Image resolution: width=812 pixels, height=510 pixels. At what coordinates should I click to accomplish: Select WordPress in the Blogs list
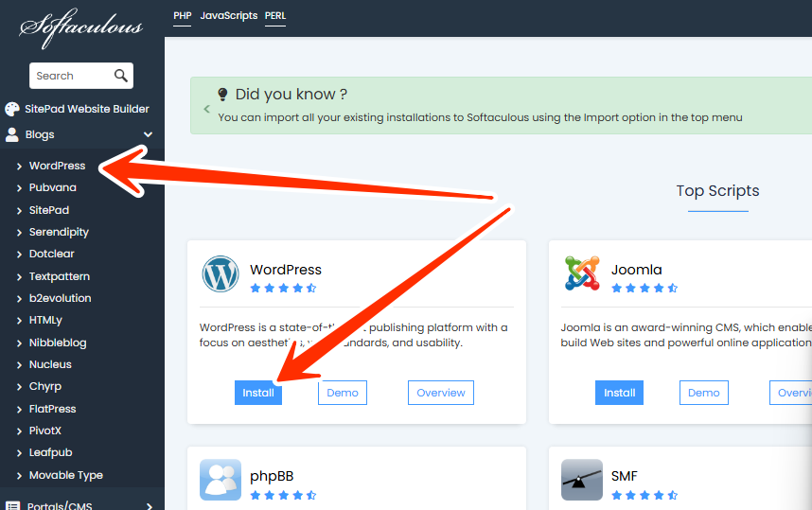pos(57,166)
